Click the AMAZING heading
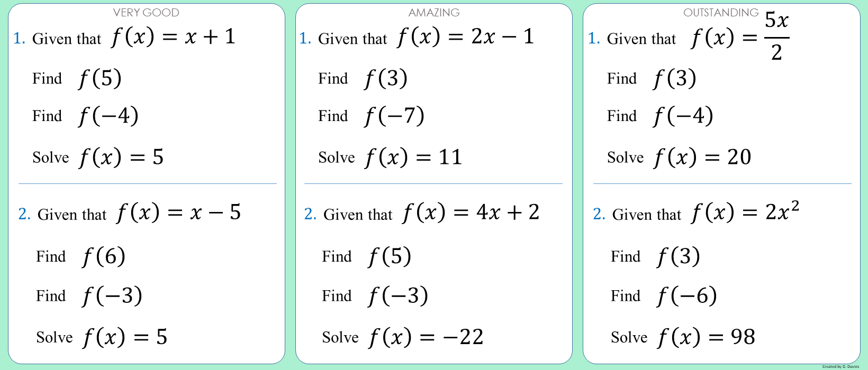This screenshot has width=868, height=370. pos(434,13)
